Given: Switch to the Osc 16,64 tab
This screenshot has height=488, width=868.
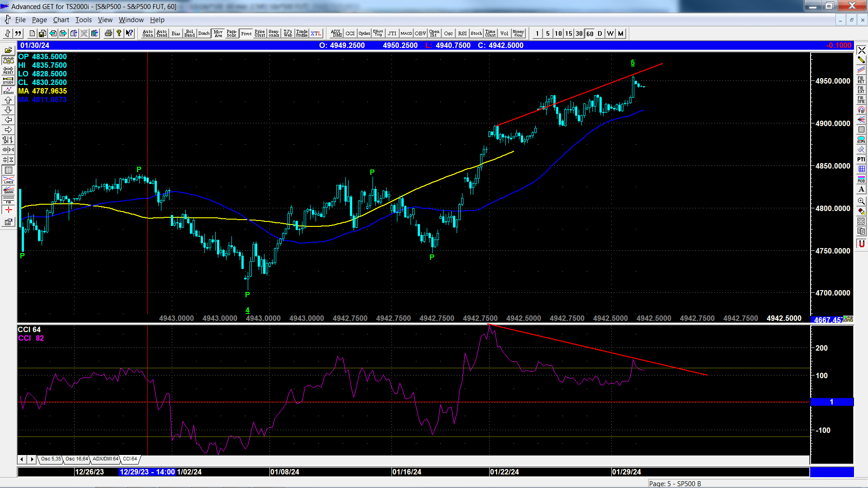Looking at the screenshot, I should pos(77,459).
